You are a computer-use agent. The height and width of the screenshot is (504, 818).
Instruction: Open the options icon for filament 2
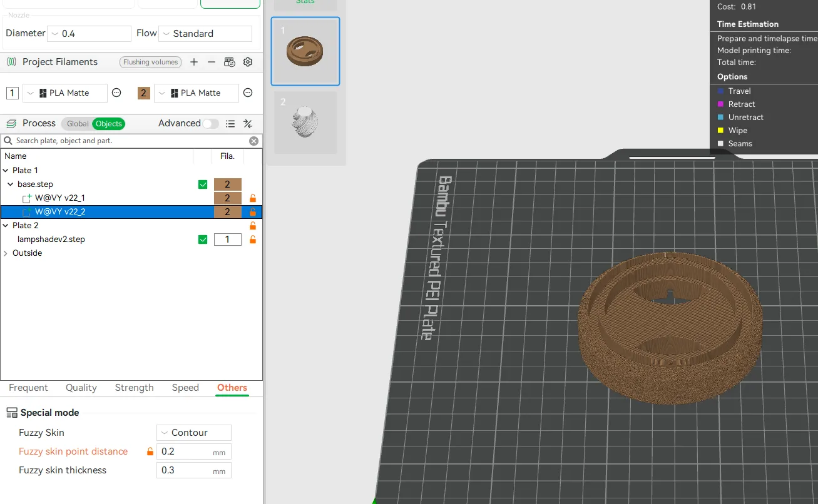pos(248,93)
